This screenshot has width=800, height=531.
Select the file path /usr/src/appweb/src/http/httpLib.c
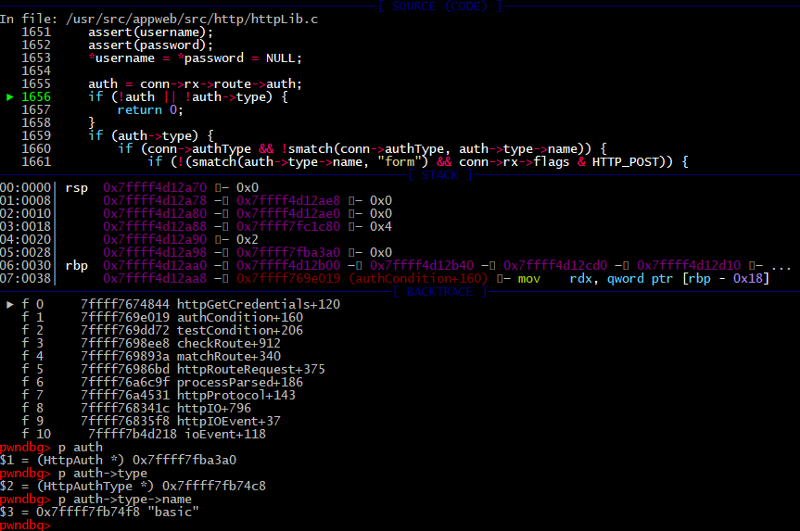tap(192, 19)
